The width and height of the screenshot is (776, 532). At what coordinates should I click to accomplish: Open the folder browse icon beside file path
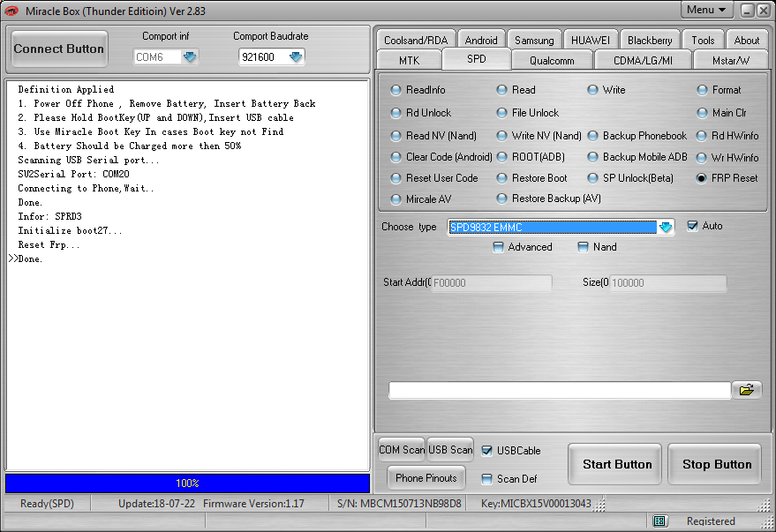(746, 390)
